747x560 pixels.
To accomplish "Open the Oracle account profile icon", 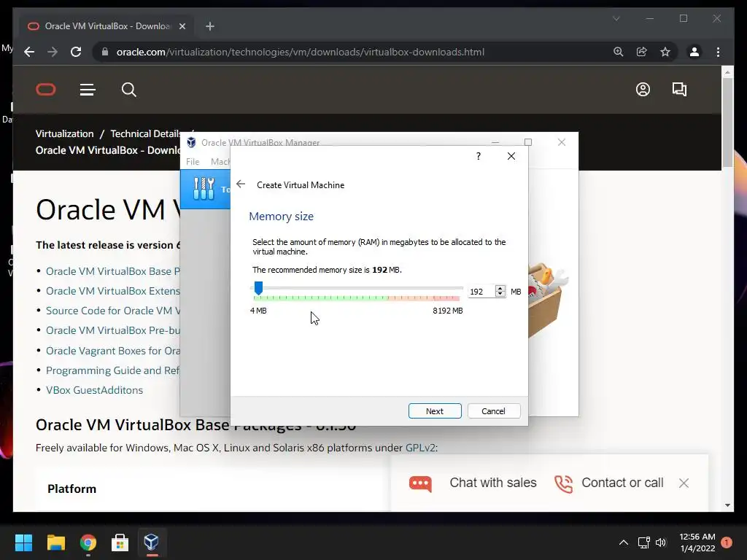I will 643,90.
